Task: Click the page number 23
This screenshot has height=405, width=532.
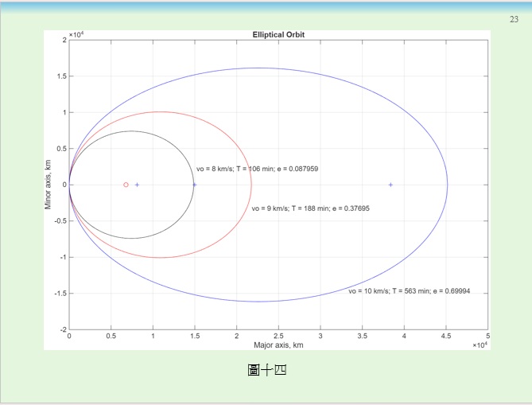Action: [514, 19]
